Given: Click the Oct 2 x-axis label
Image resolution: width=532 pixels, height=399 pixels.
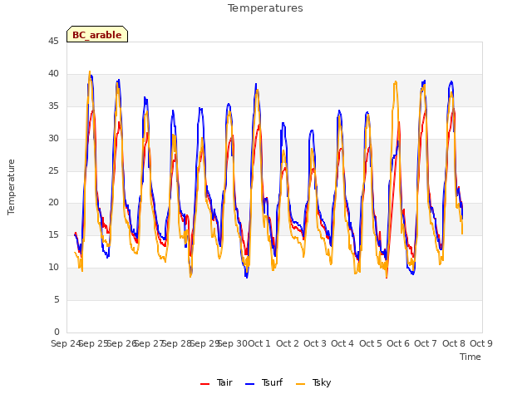Looking at the screenshot, I should 288,343.
